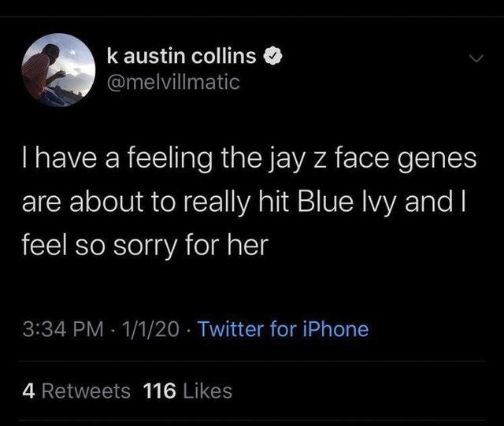Click the word Retweets in stats row
This screenshot has width=504, height=426.
click(85, 391)
